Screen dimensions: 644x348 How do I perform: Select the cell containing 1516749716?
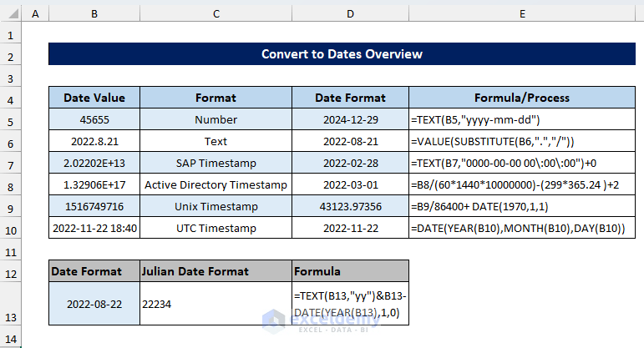point(94,206)
